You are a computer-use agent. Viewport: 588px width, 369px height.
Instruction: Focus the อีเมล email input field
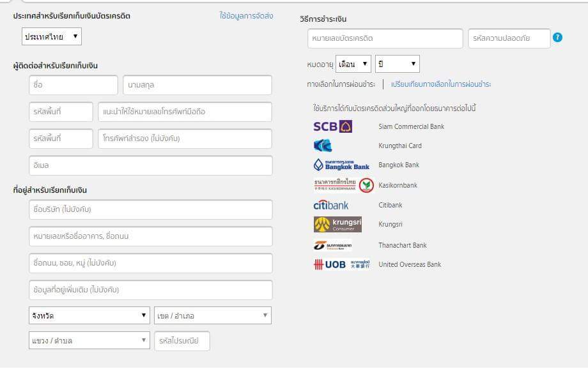tap(150, 165)
